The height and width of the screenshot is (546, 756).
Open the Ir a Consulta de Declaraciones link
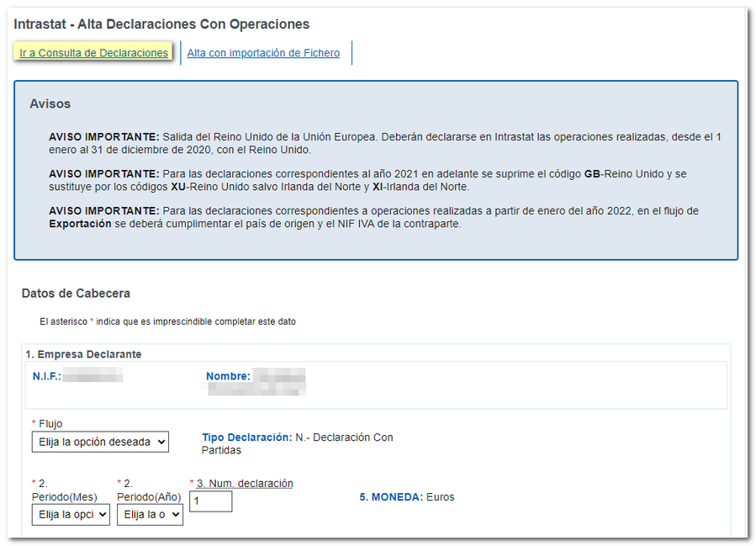(93, 53)
